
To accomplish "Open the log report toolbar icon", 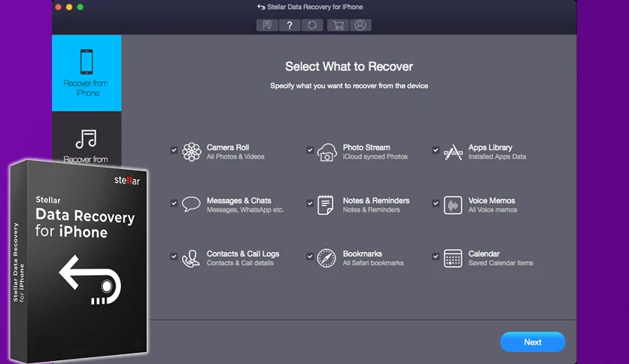I will pyautogui.click(x=267, y=26).
